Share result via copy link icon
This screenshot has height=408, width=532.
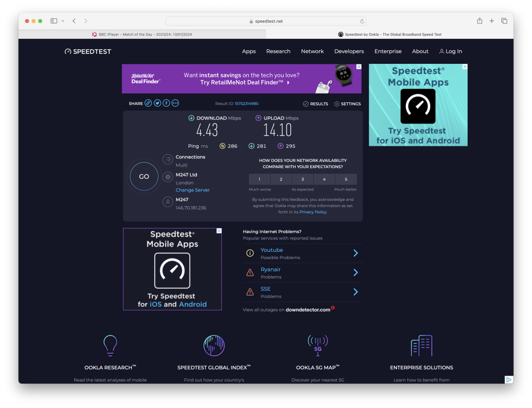pos(148,103)
